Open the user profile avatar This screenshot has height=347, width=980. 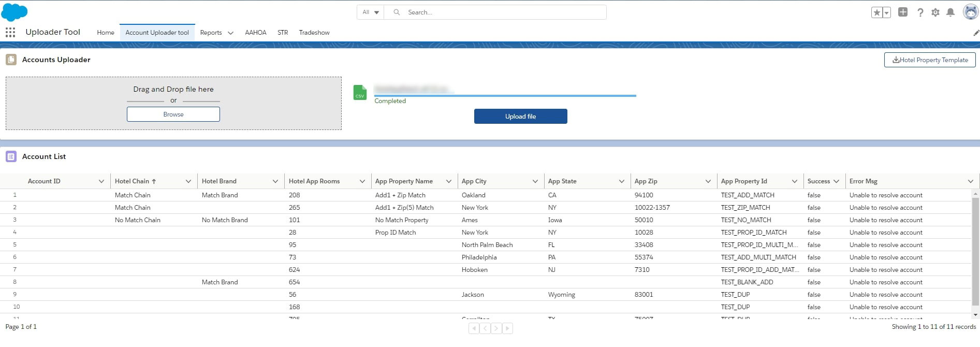coord(970,12)
